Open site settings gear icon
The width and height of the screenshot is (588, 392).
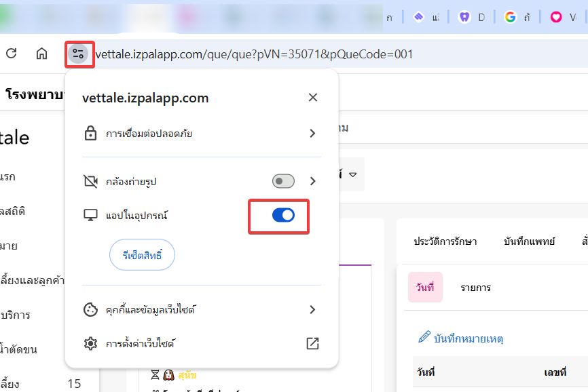90,343
